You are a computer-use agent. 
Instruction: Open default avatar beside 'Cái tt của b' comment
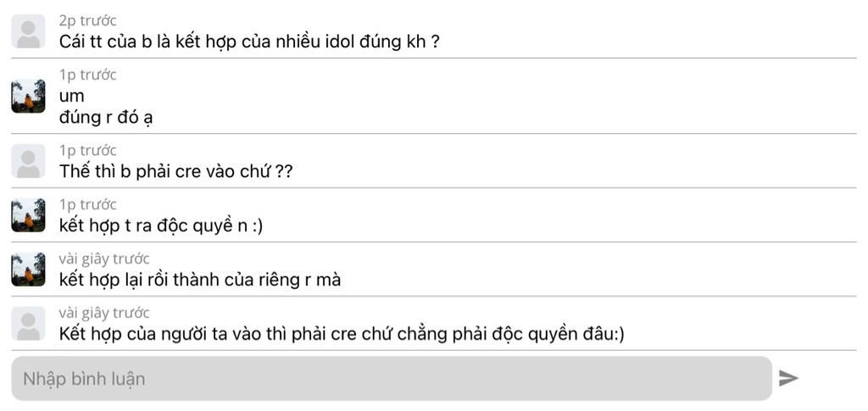(x=28, y=31)
